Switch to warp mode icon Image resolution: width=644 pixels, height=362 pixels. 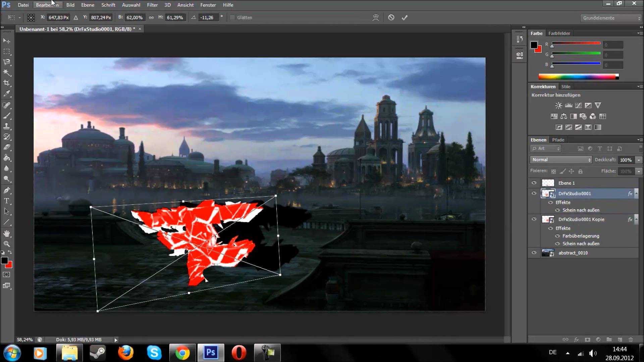click(x=376, y=17)
